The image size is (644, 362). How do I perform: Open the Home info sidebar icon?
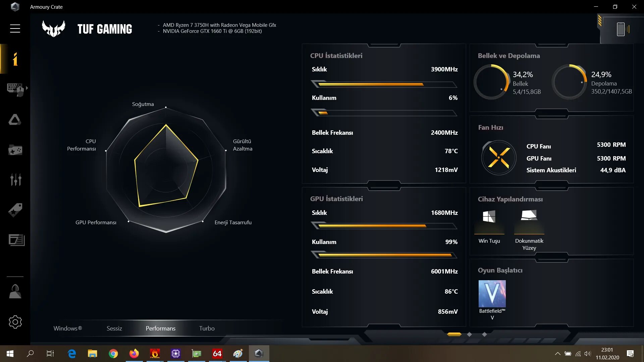pyautogui.click(x=15, y=59)
